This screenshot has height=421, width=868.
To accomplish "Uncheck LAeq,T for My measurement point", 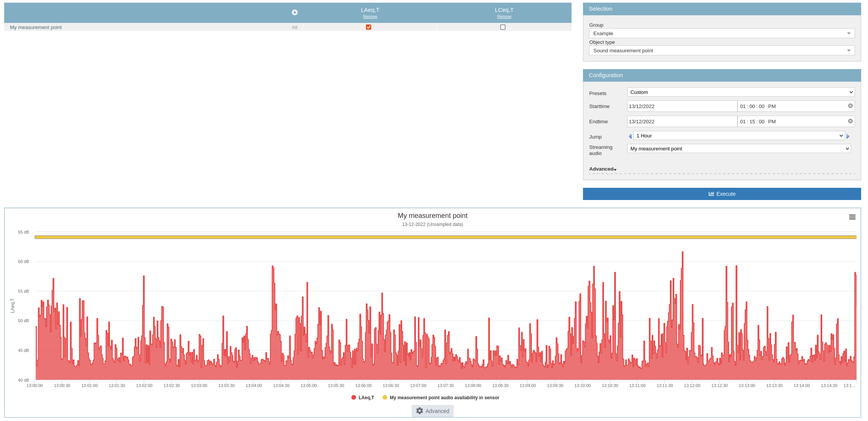I will point(368,27).
